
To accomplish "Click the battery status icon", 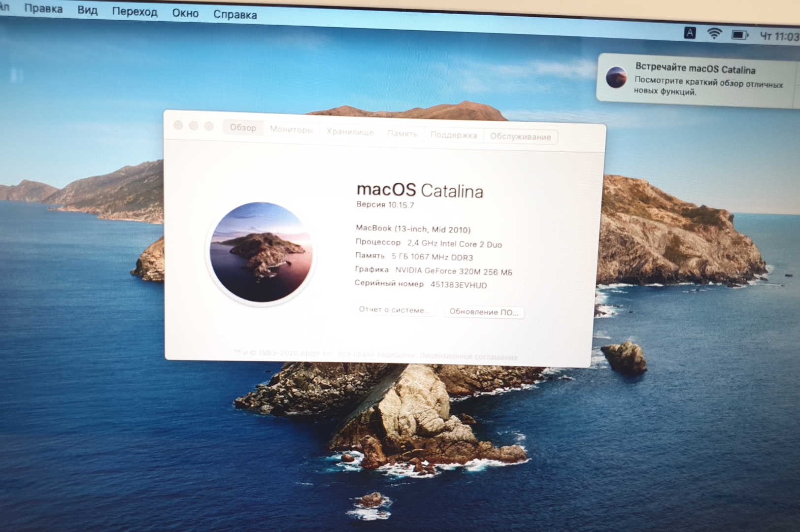I will click(x=739, y=35).
